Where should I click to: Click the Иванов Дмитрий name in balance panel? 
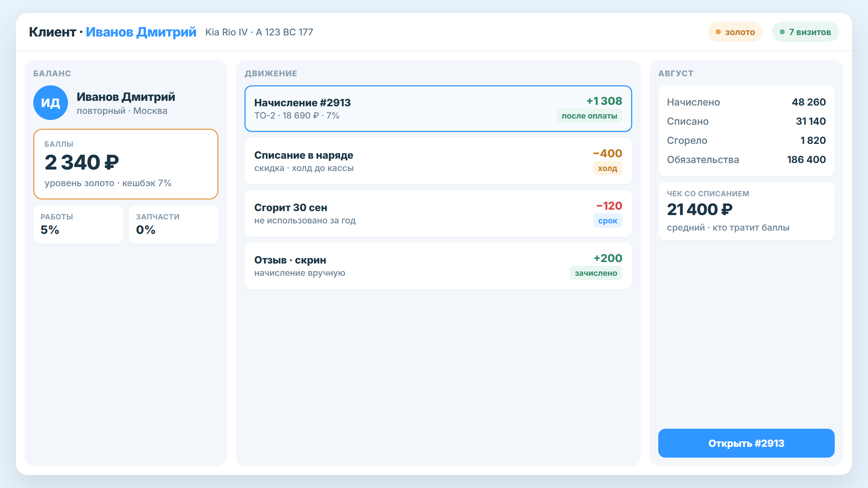pyautogui.click(x=126, y=97)
